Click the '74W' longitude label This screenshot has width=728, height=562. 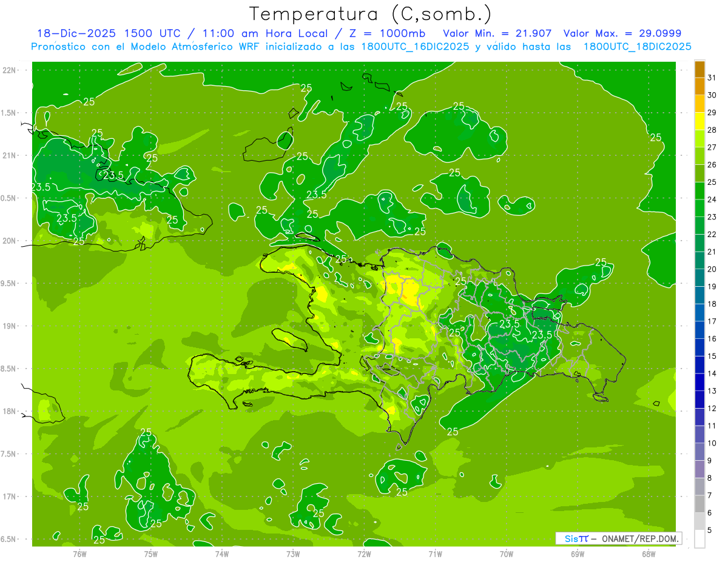[x=222, y=554]
